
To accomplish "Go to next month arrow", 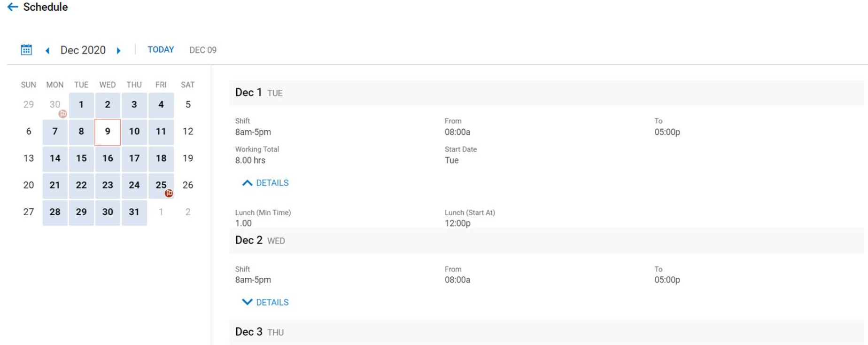I will (x=119, y=50).
